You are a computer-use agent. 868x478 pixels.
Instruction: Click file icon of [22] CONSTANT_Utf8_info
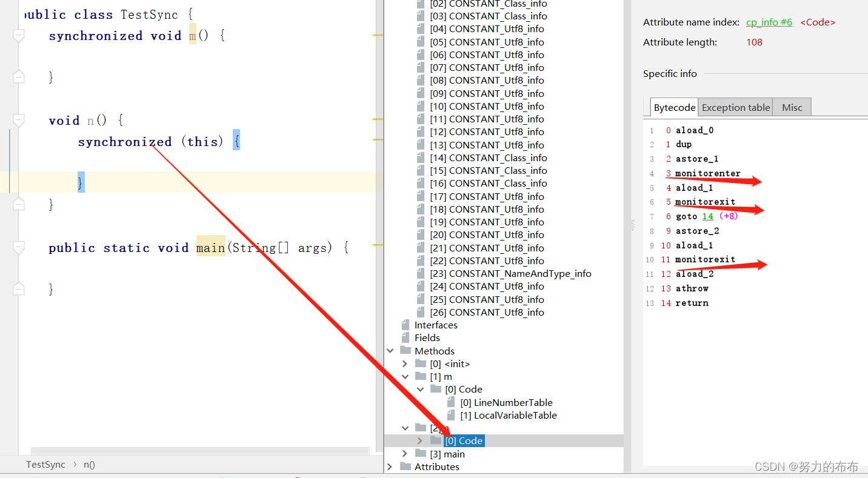(x=421, y=261)
